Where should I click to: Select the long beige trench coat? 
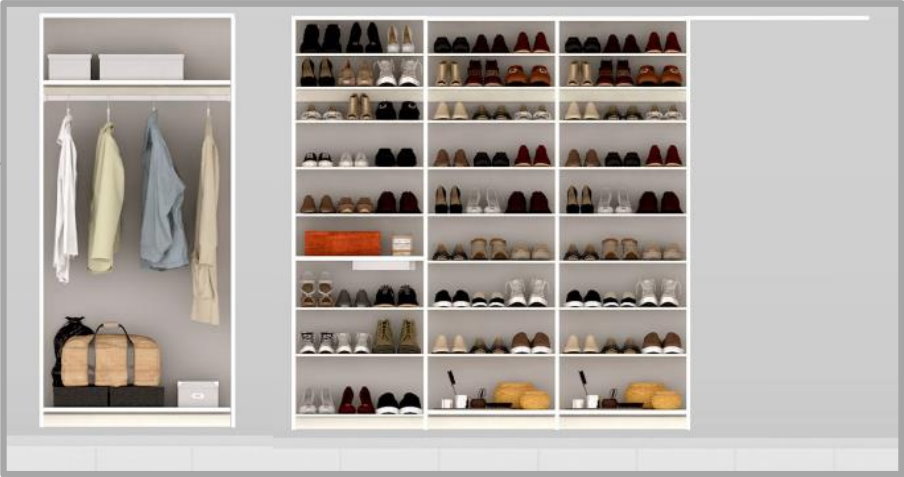(206, 225)
